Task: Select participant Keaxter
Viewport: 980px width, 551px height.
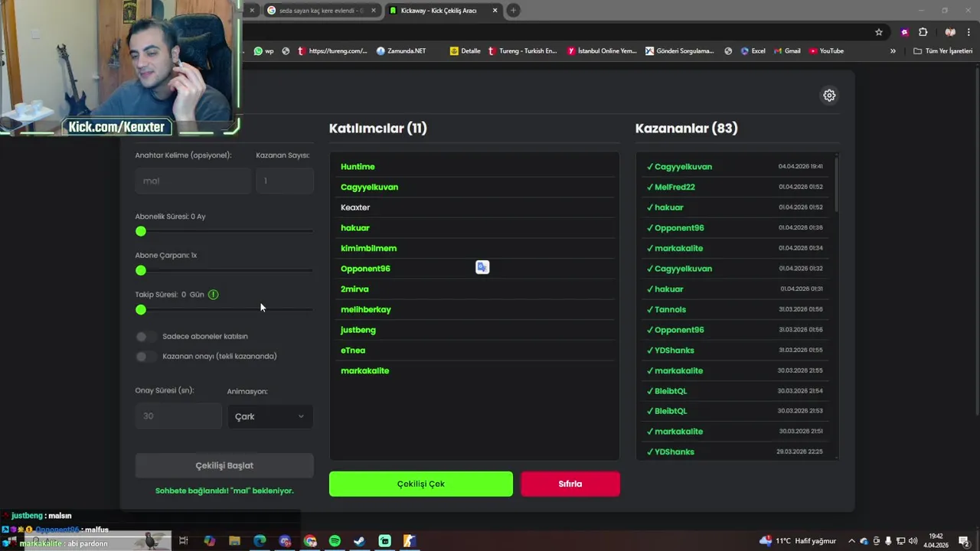Action: tap(355, 207)
